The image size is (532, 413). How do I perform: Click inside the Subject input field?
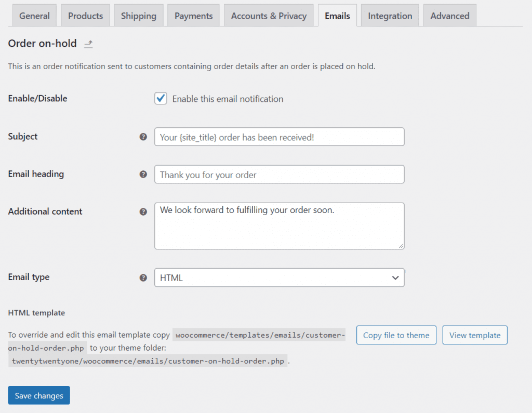click(279, 137)
